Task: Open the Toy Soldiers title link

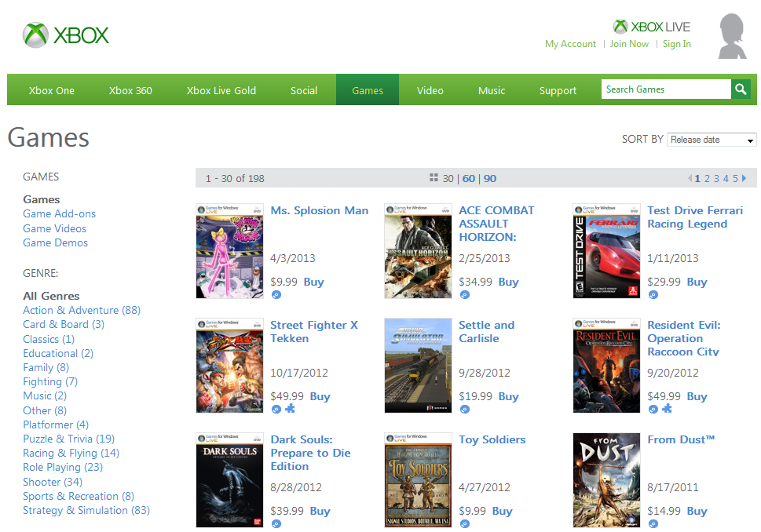Action: pyautogui.click(x=492, y=439)
